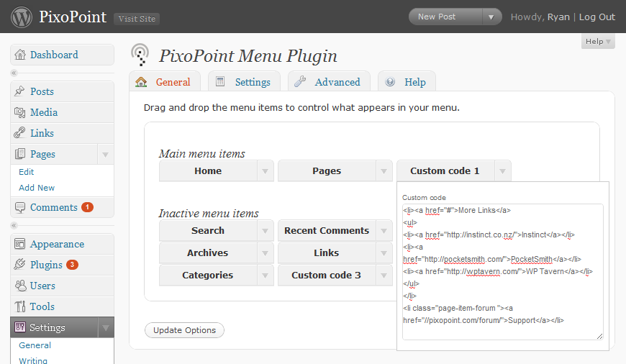Expand the Pages menu item options arrow
This screenshot has width=626, height=364.
384,171
